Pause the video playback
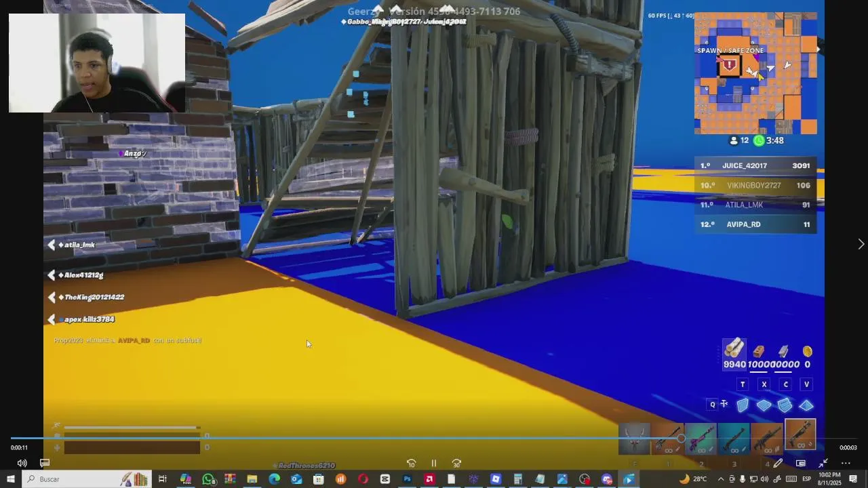The image size is (868, 488). [434, 464]
